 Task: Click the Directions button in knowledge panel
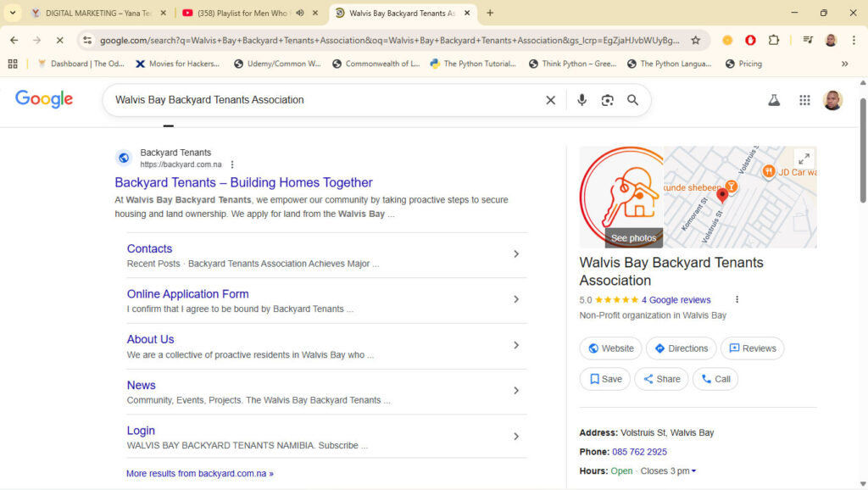point(681,348)
